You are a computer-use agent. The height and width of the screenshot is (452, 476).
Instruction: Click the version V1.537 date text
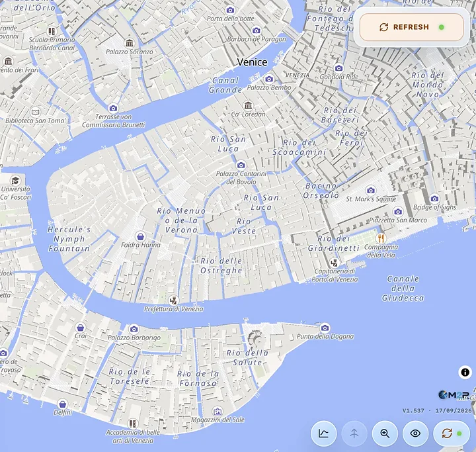(437, 411)
